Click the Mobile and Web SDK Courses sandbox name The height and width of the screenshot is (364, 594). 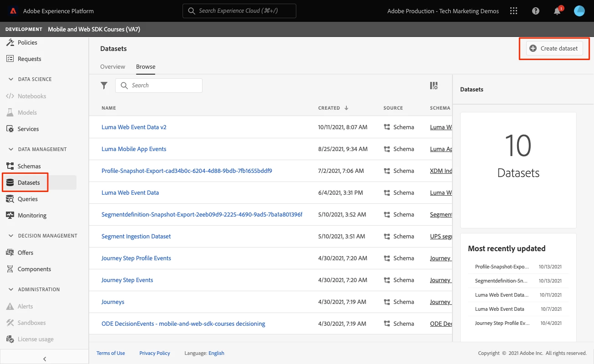[94, 29]
